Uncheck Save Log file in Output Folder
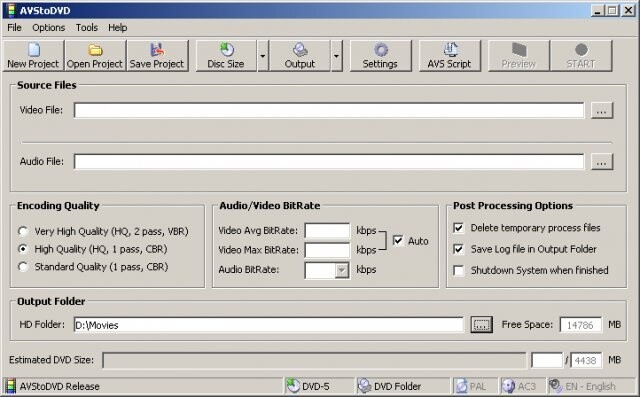 tap(459, 249)
